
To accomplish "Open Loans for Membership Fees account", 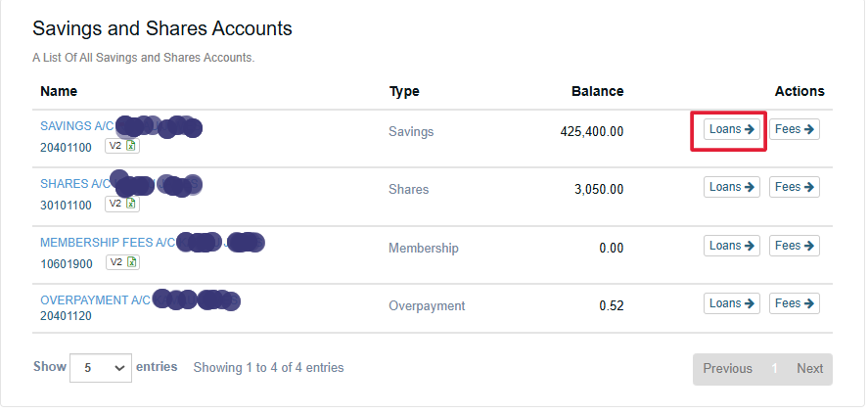I will click(732, 246).
